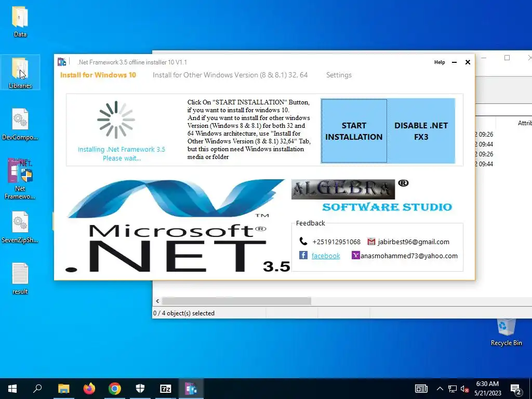Click left scroll arrow in background window

tap(157, 301)
